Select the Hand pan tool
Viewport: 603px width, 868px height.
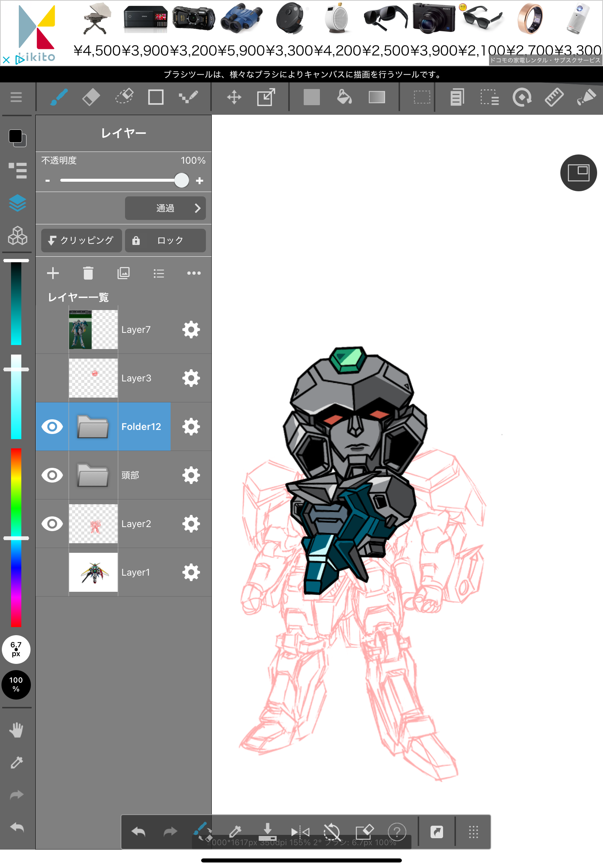click(16, 730)
